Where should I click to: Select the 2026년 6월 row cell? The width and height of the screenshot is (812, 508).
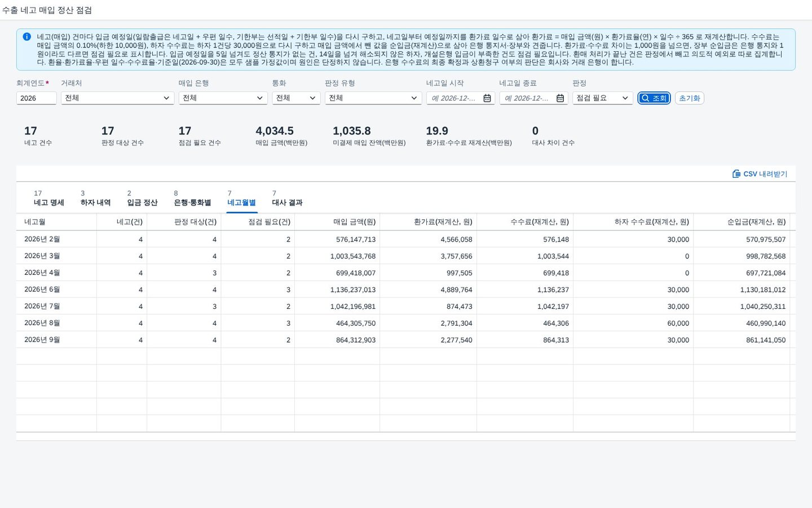(56, 290)
